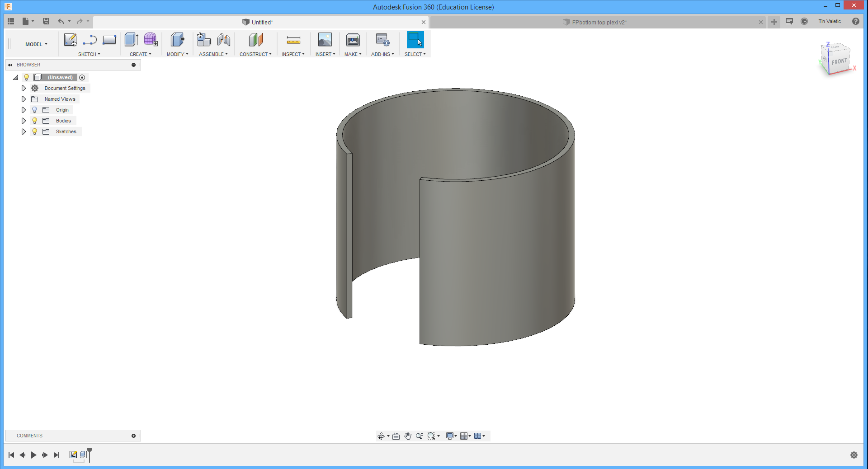Activate the Unsaved component radio button
868x469 pixels.
(x=82, y=77)
